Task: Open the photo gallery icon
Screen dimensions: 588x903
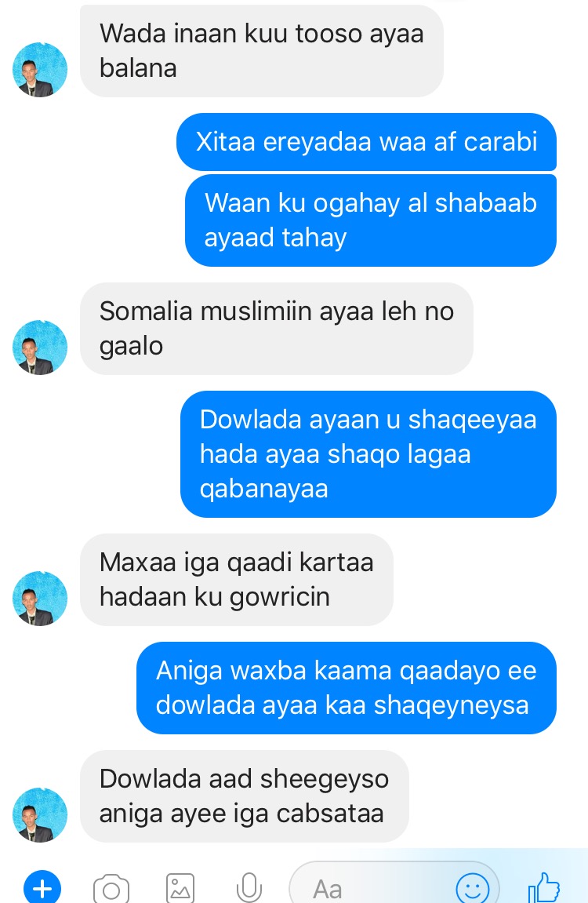Action: click(x=180, y=889)
